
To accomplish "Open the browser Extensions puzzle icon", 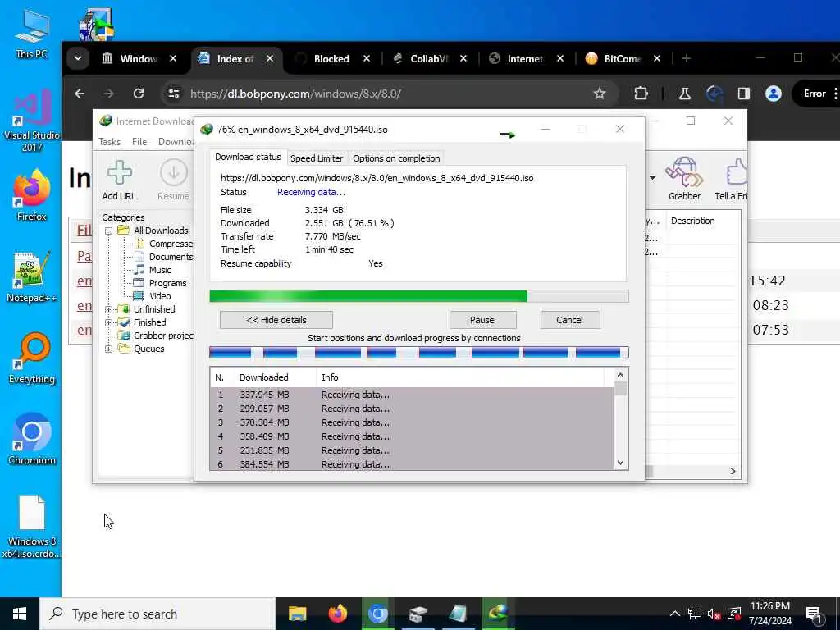I will (x=641, y=94).
